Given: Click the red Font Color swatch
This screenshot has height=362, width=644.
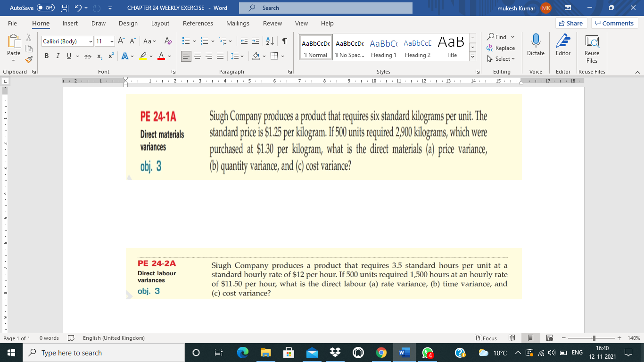Looking at the screenshot, I should coord(161,57).
